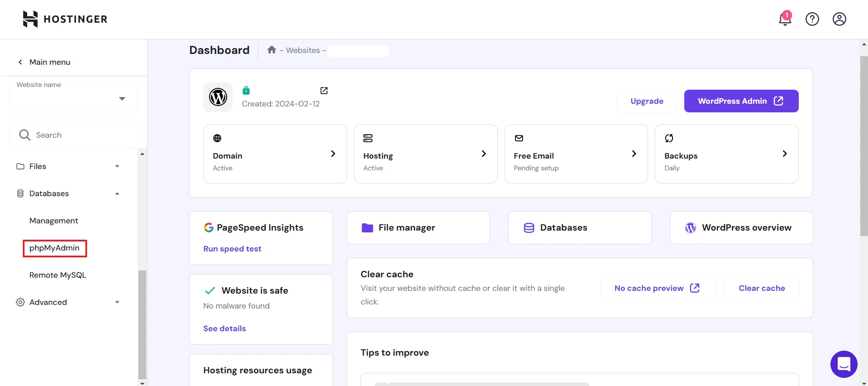Click the Databases icon in sidebar
This screenshot has width=868, height=386.
[x=20, y=193]
